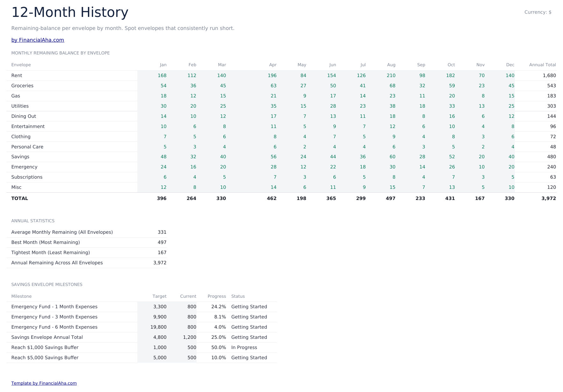Click Utilities annual total 303
563x392 pixels.
552,106
